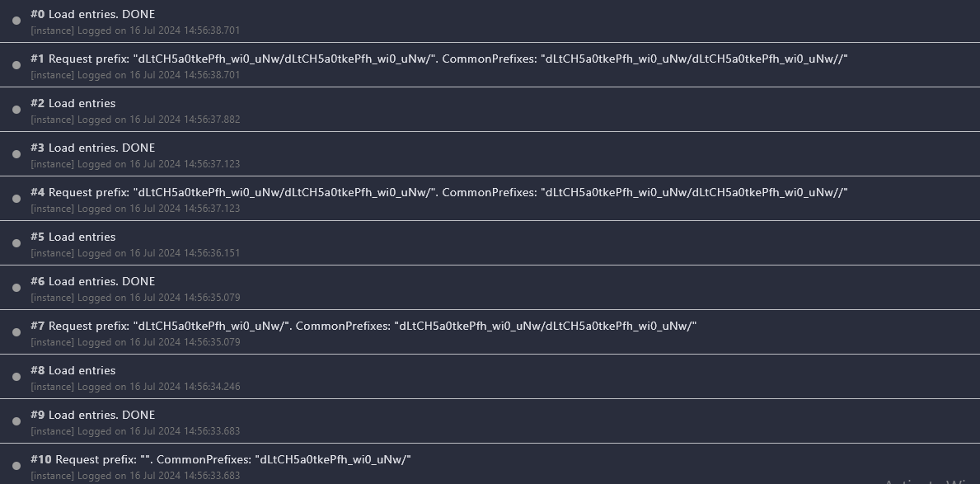Click timestamp 14:56:36.151 under entry #5
Screen dimensions: 980x484
pyautogui.click(x=211, y=253)
